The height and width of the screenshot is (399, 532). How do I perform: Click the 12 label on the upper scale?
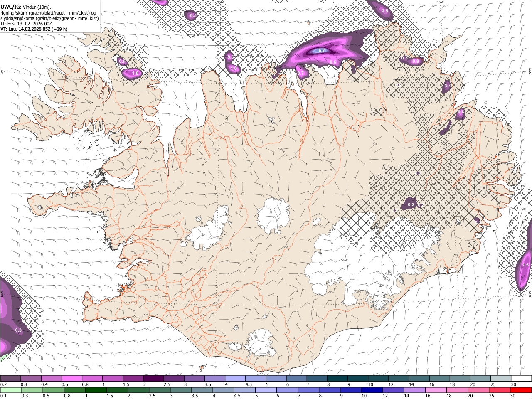click(391, 384)
